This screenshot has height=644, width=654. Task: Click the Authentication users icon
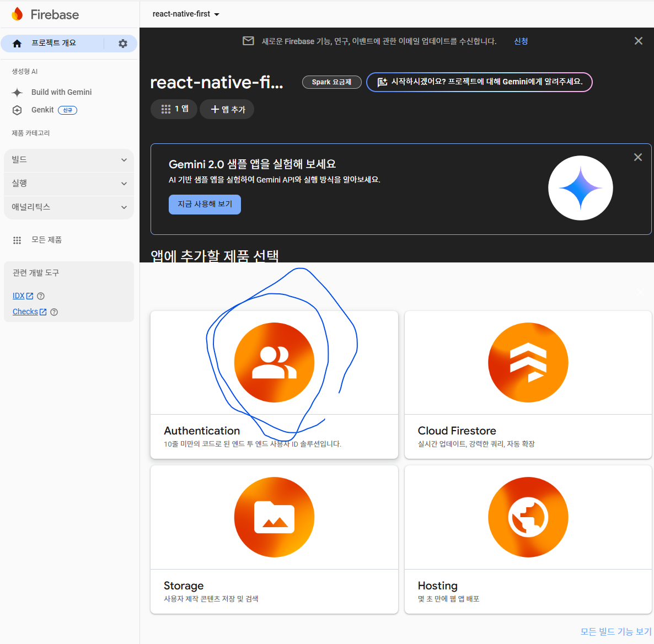pyautogui.click(x=274, y=362)
